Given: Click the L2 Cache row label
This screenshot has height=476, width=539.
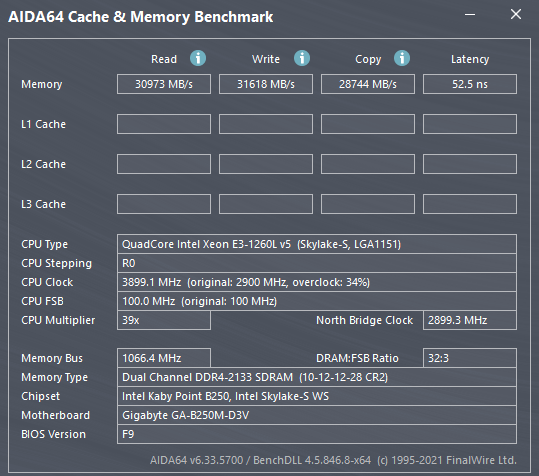Looking at the screenshot, I should [43, 164].
